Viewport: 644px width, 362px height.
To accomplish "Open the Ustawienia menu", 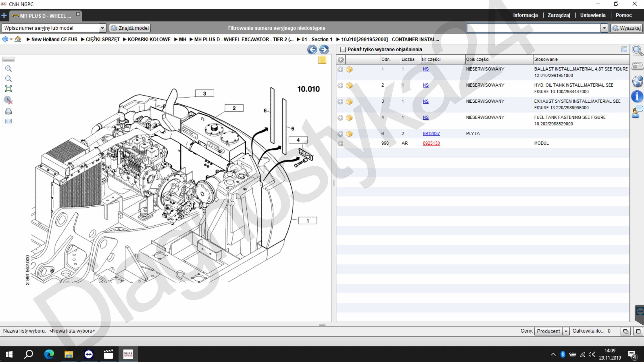I will 593,15.
